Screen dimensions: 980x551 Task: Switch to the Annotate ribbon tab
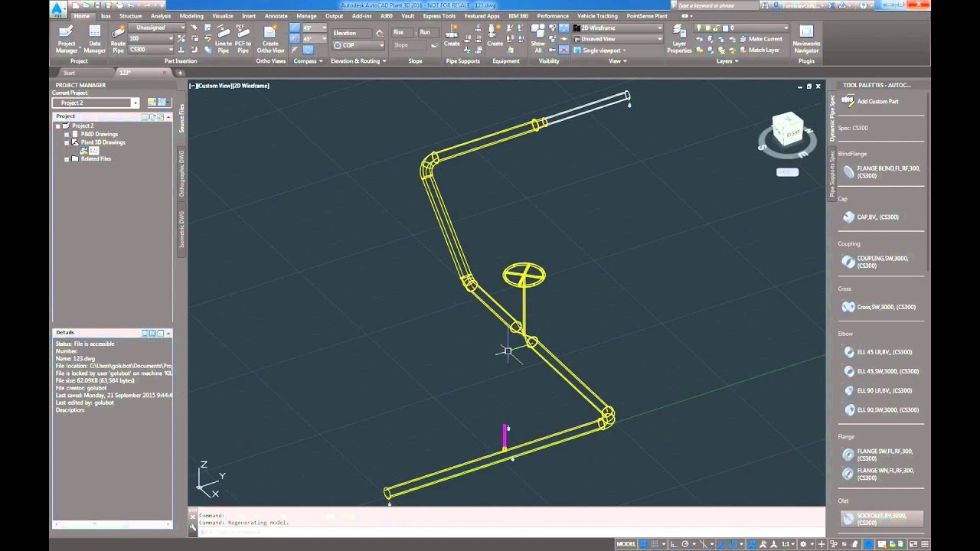[x=276, y=15]
